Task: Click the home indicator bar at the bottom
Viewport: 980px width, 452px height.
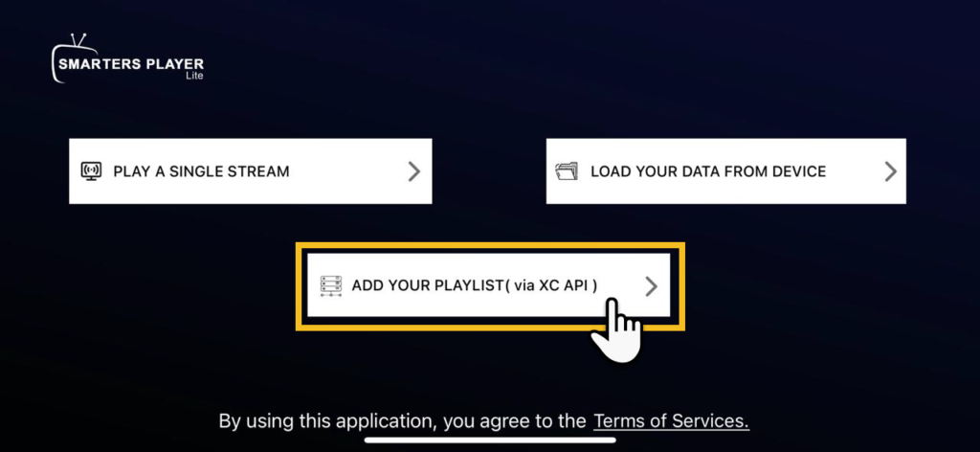Action: coord(490,441)
